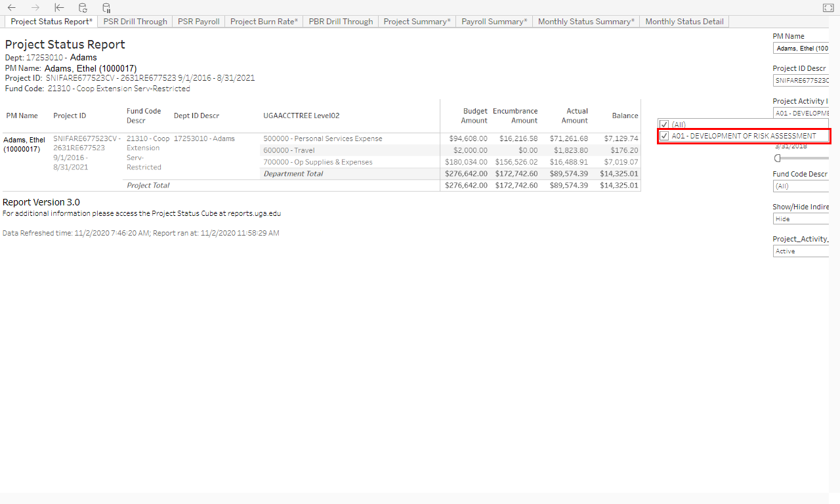Click the Project Status Report title
The width and height of the screenshot is (840, 504).
click(65, 45)
